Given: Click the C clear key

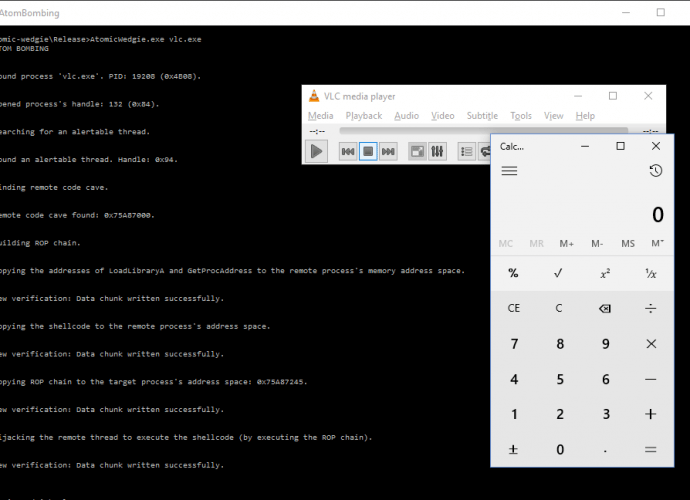Looking at the screenshot, I should click(559, 309).
